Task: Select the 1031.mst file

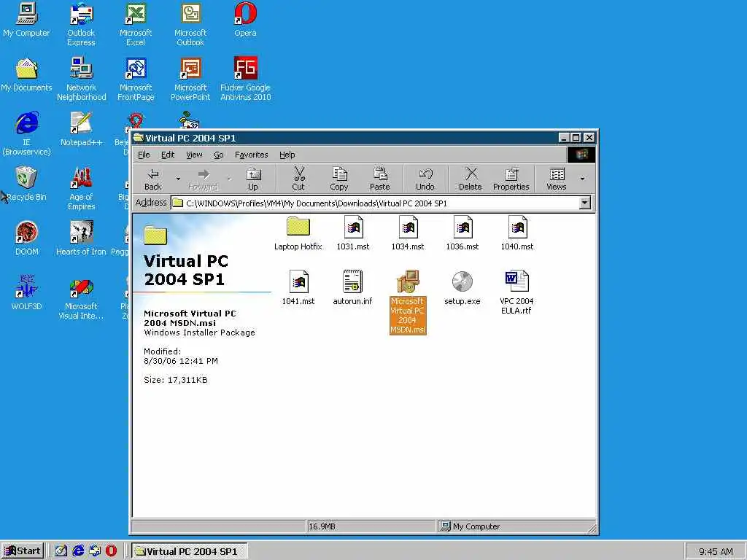Action: click(x=353, y=233)
